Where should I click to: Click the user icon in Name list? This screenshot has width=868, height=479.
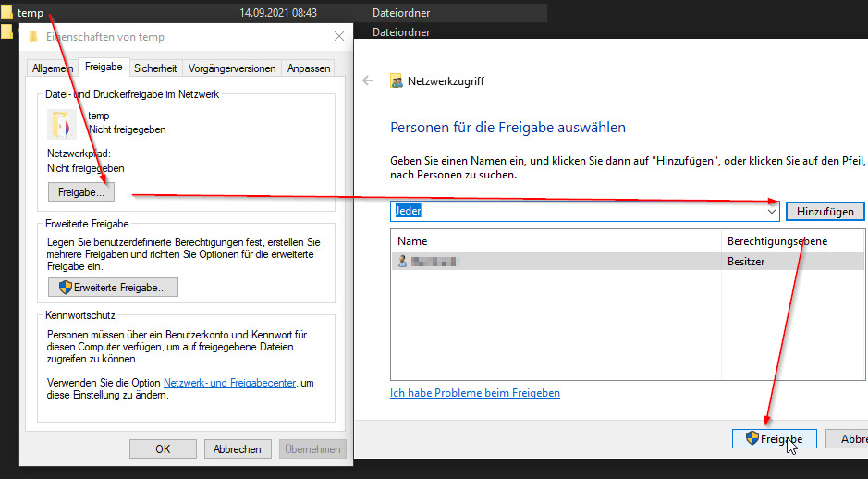402,262
